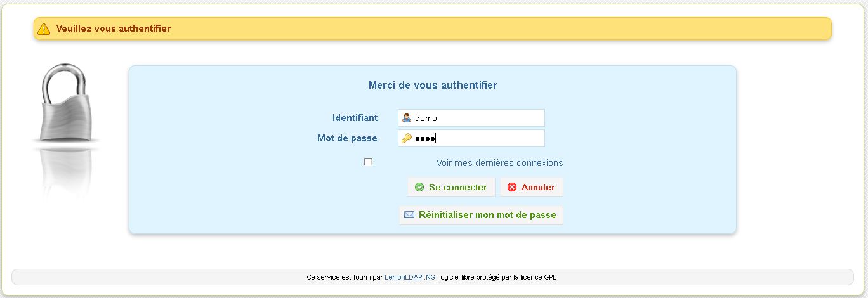Enable the Voir mes dernières connexions checkbox
Image resolution: width=868 pixels, height=298 pixels.
368,162
